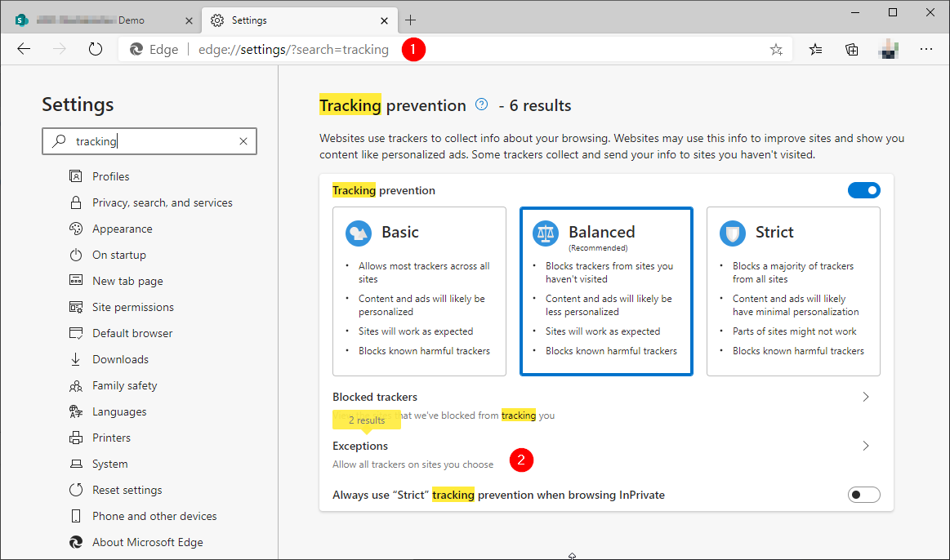Open About Microsoft Edge page
950x560 pixels.
(148, 542)
